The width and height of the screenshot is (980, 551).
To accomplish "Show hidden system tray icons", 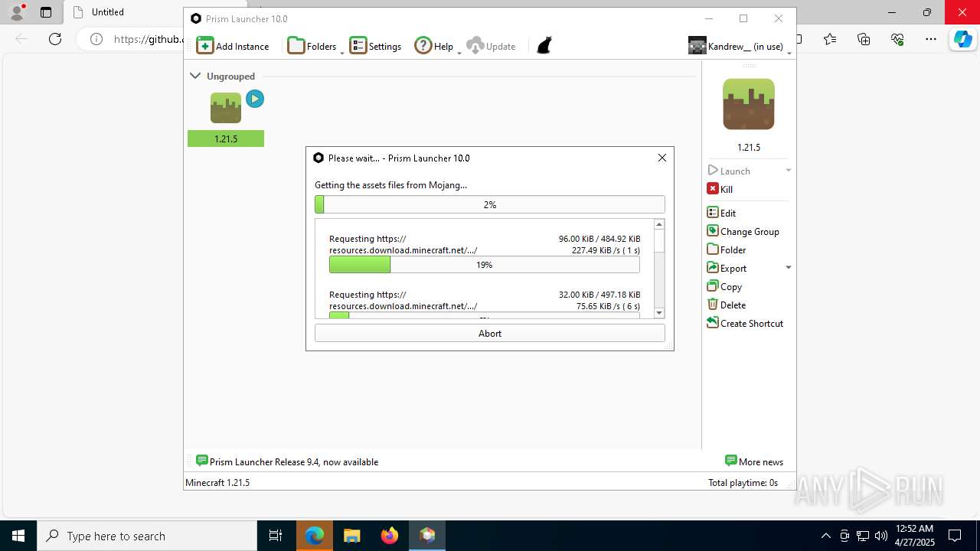I will (x=825, y=536).
